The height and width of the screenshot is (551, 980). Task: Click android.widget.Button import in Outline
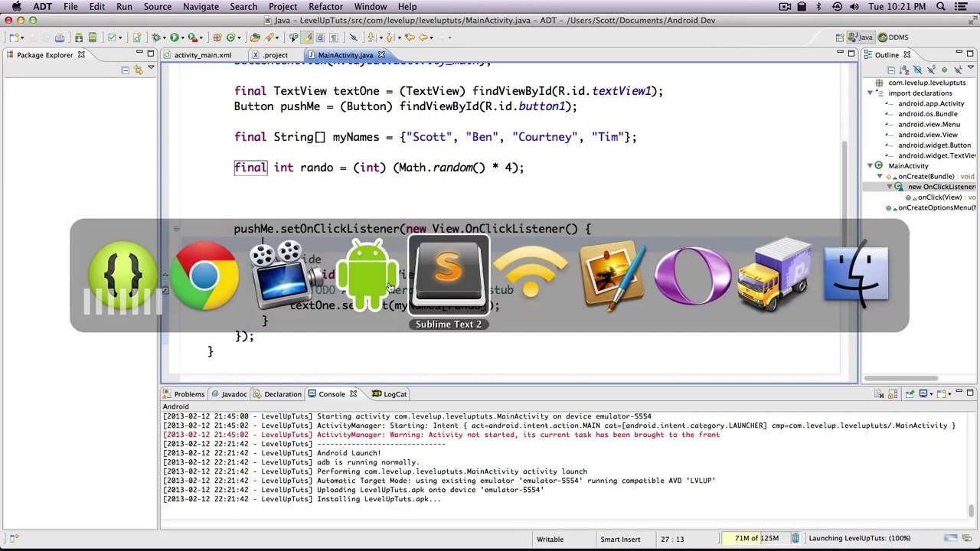tap(934, 145)
